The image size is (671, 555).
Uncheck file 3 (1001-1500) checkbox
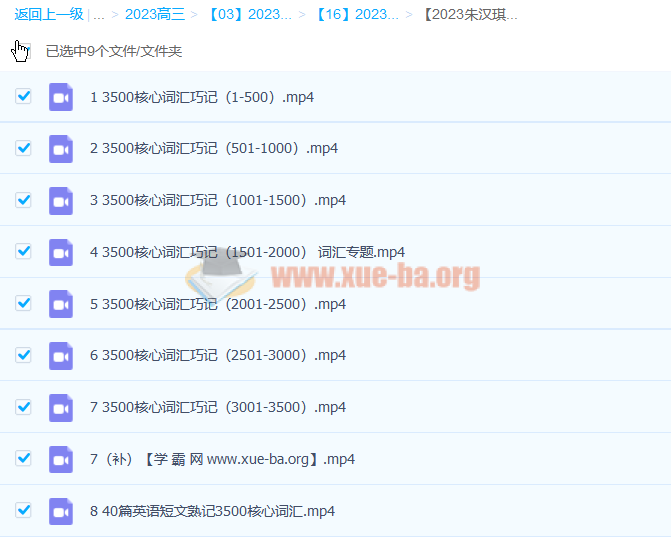(x=24, y=200)
